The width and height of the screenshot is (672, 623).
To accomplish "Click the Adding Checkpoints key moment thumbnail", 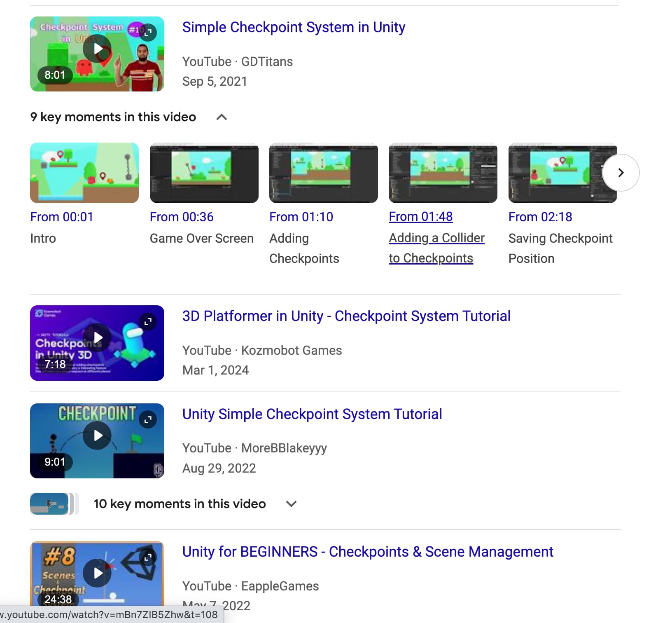I will [x=323, y=173].
